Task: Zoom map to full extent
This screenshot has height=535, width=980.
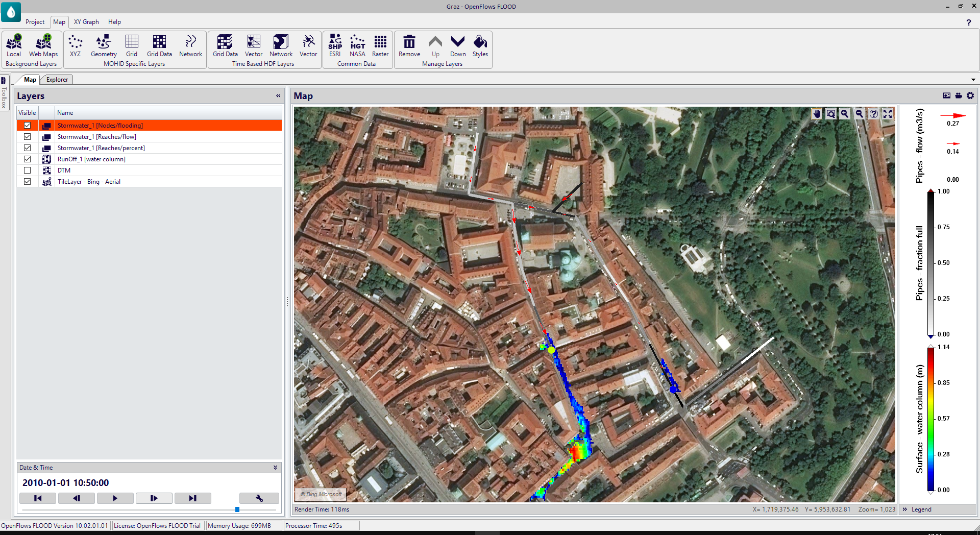Action: point(888,114)
